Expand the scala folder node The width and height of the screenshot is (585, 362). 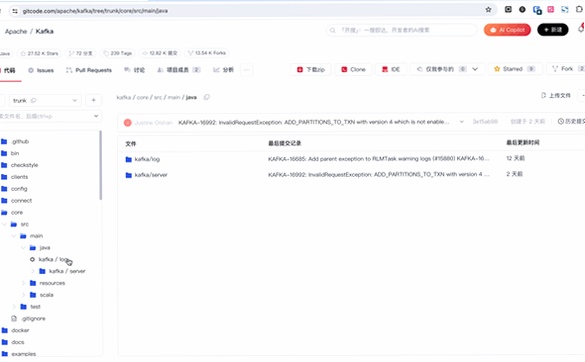[23, 295]
